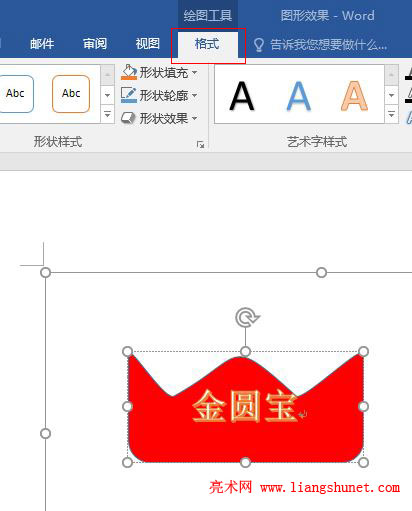Open the 视图 tab
The image size is (412, 511).
(x=148, y=44)
